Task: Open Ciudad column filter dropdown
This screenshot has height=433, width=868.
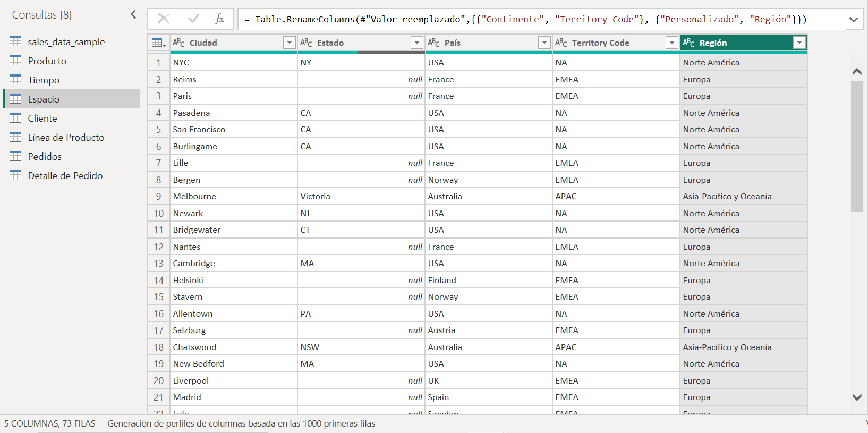Action: coord(290,43)
